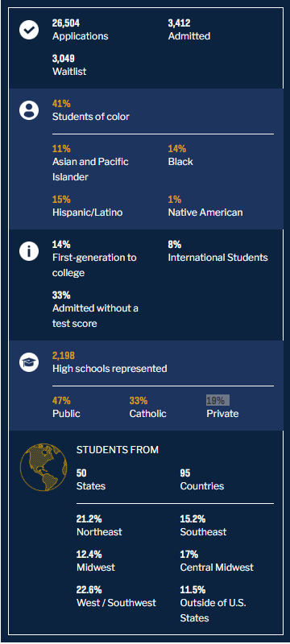The width and height of the screenshot is (290, 644).
Task: Click Admitted without a test score text
Action: click(95, 316)
